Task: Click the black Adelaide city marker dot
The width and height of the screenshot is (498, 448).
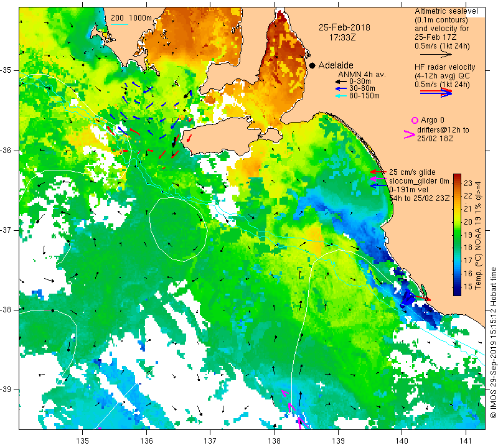Action: [x=312, y=65]
